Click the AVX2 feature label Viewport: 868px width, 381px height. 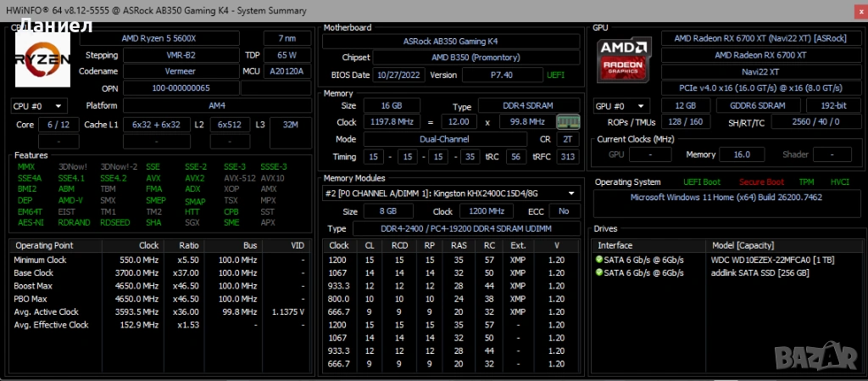195,178
